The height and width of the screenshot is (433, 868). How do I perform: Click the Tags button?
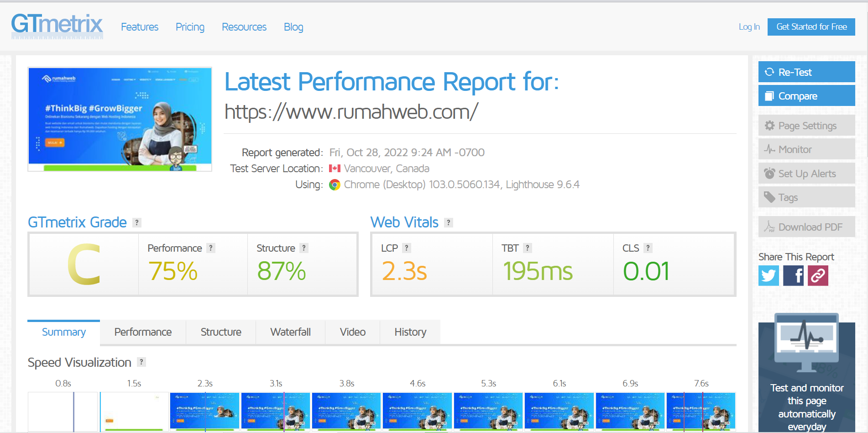pos(807,197)
